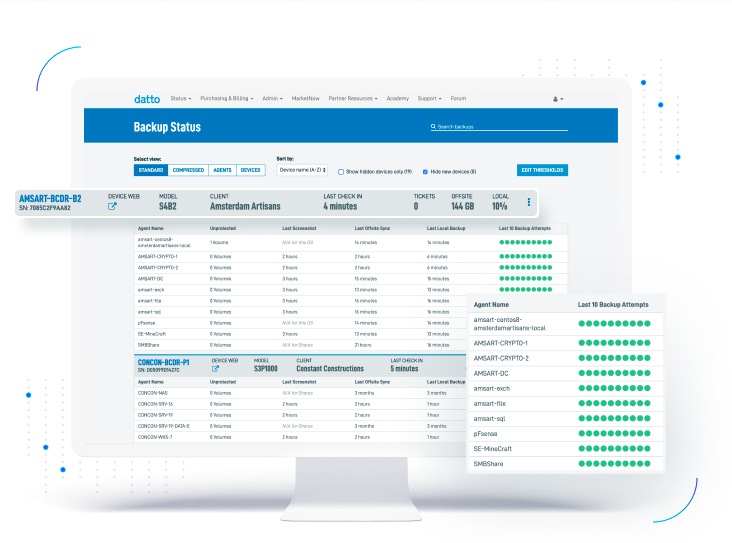Uncheck Hide new devices checkbox
Image resolution: width=732 pixels, height=543 pixels.
click(425, 172)
